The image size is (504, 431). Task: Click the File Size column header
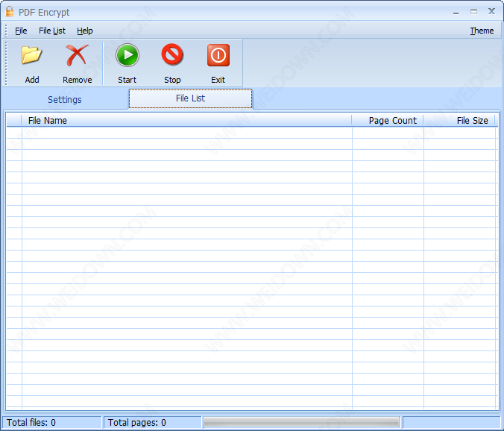(x=459, y=121)
